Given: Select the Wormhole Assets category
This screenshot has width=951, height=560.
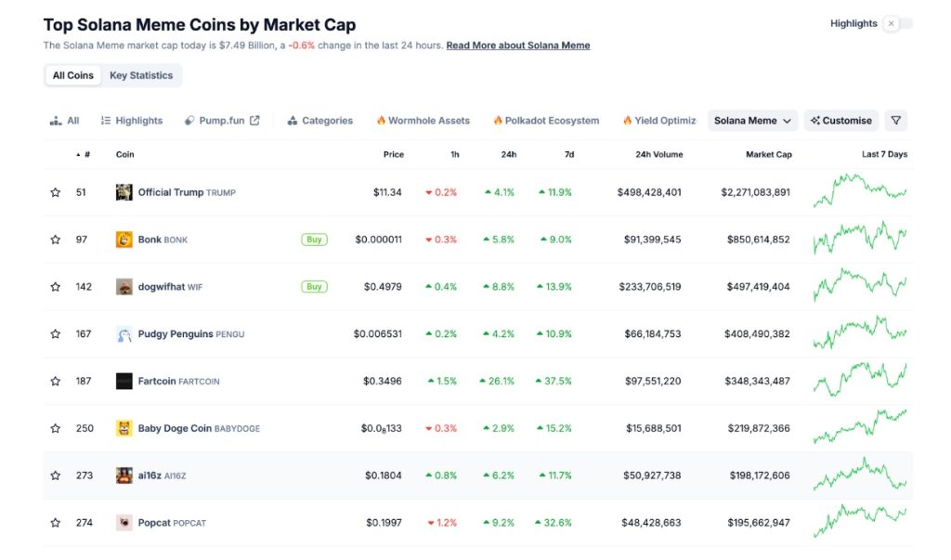Looking at the screenshot, I should 423,121.
